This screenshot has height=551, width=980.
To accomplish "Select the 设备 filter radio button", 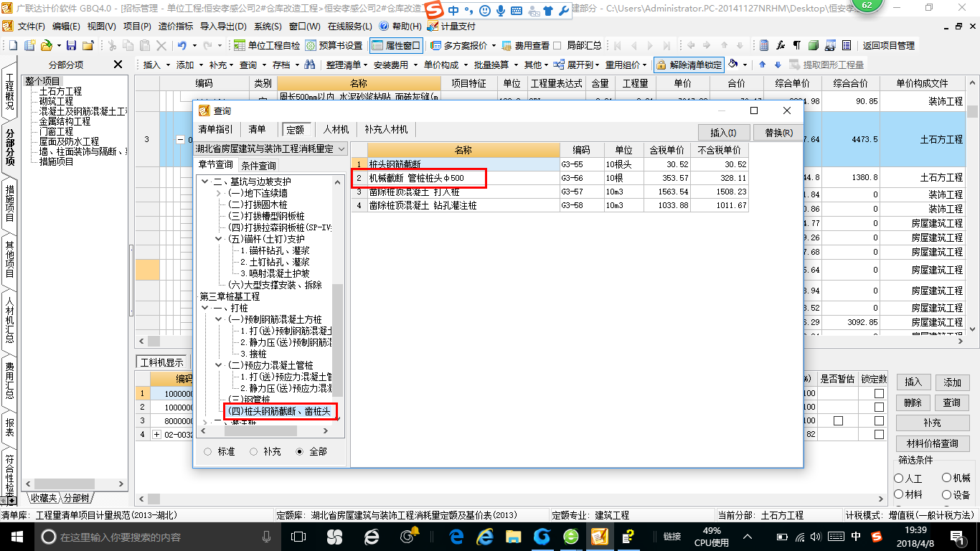I will [947, 494].
